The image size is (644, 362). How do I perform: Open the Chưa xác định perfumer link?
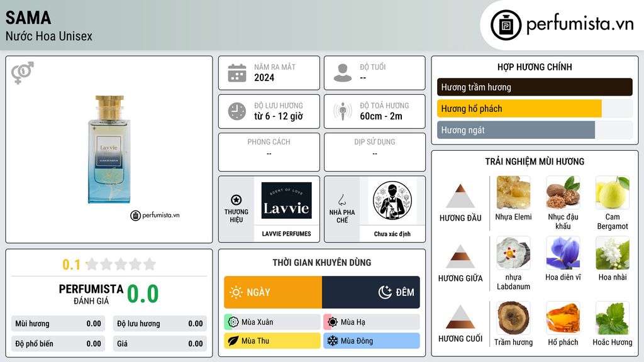[392, 234]
